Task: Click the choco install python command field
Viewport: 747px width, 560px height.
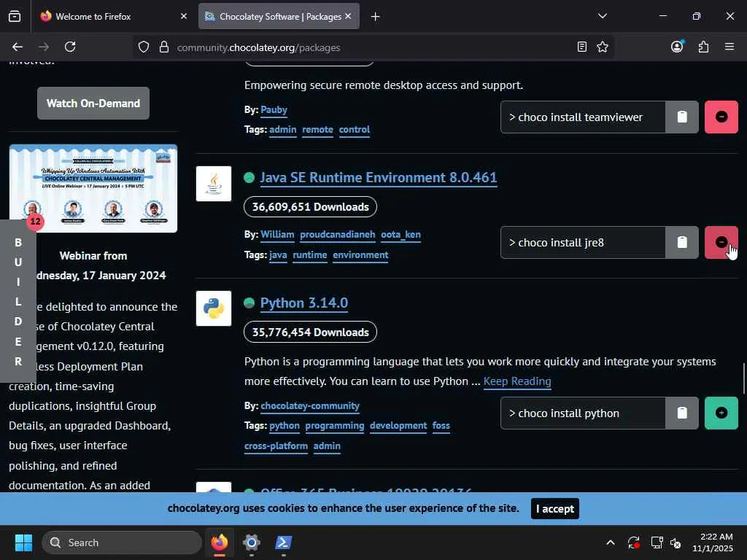Action: (583, 413)
